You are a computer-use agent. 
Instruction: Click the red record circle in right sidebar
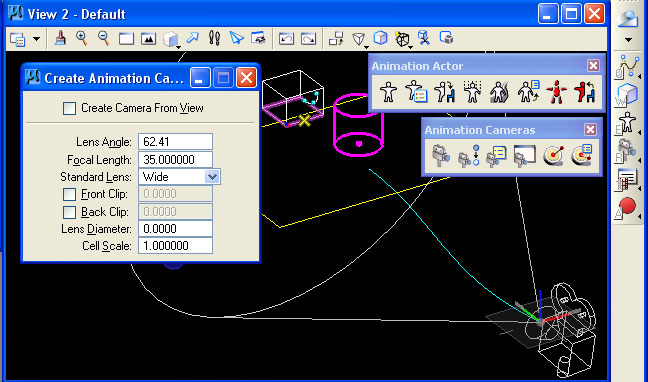pyautogui.click(x=627, y=205)
